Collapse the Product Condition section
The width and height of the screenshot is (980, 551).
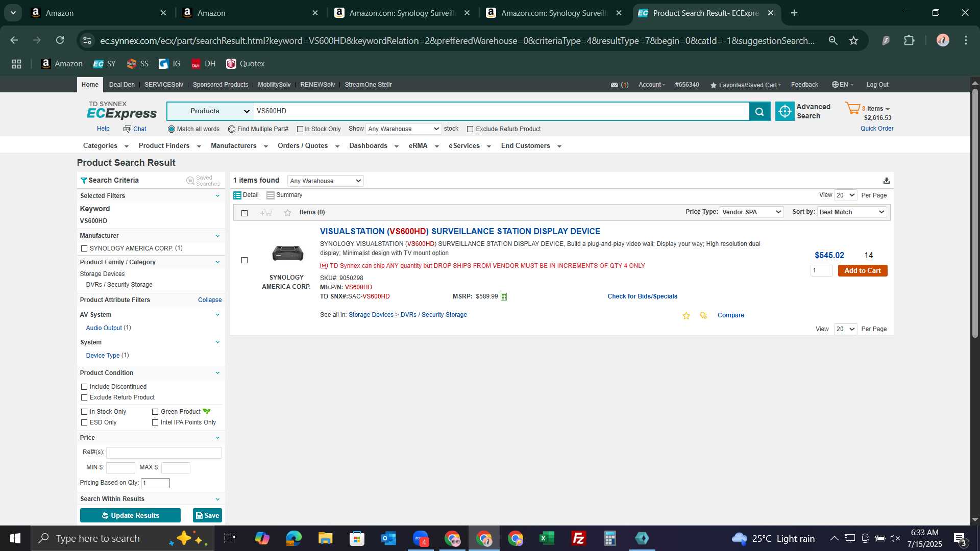217,373
